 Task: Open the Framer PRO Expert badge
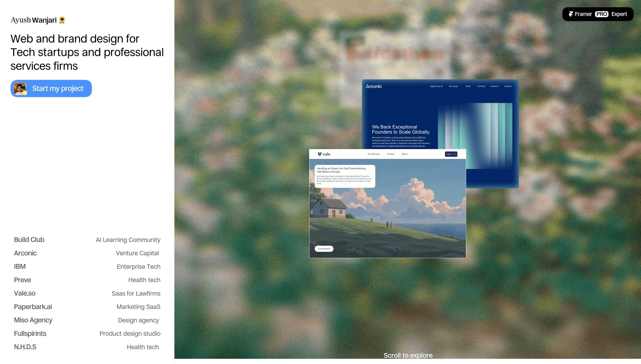[x=598, y=14]
